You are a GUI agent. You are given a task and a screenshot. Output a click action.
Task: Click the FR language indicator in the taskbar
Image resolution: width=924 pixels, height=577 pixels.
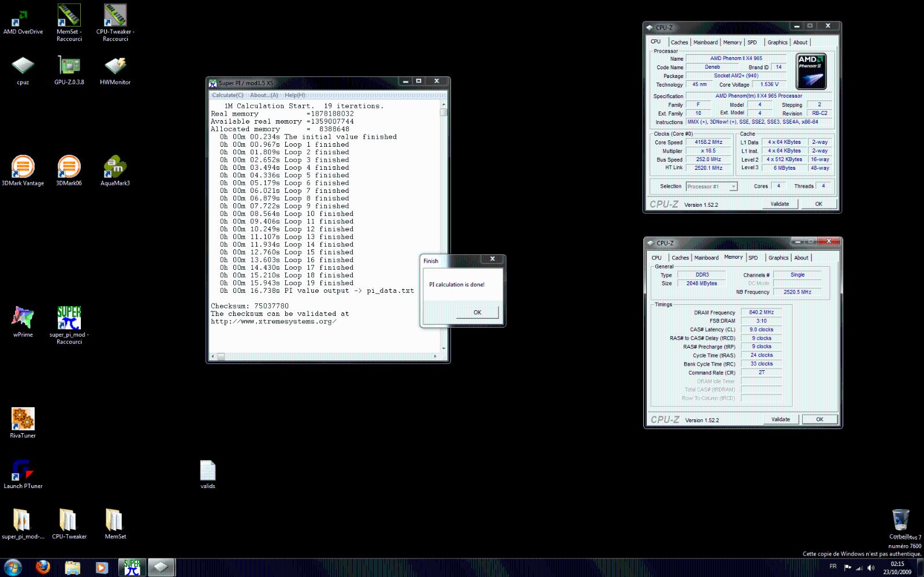833,567
